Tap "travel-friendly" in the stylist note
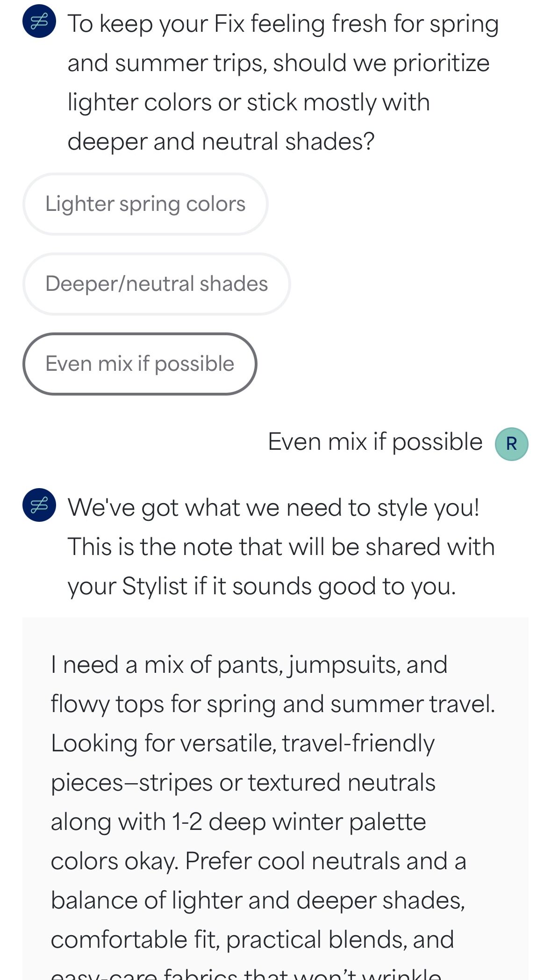The width and height of the screenshot is (551, 980). click(x=358, y=743)
